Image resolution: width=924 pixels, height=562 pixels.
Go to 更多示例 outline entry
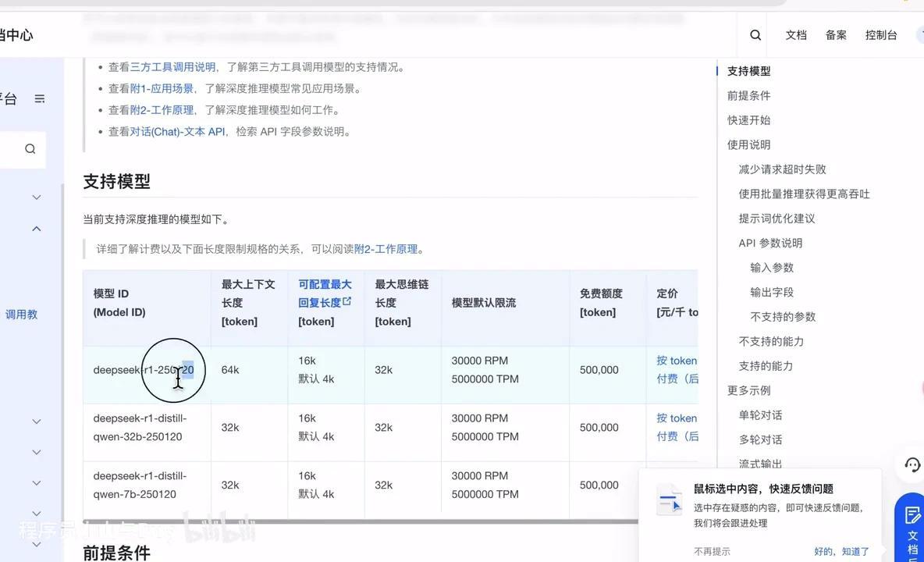point(748,390)
